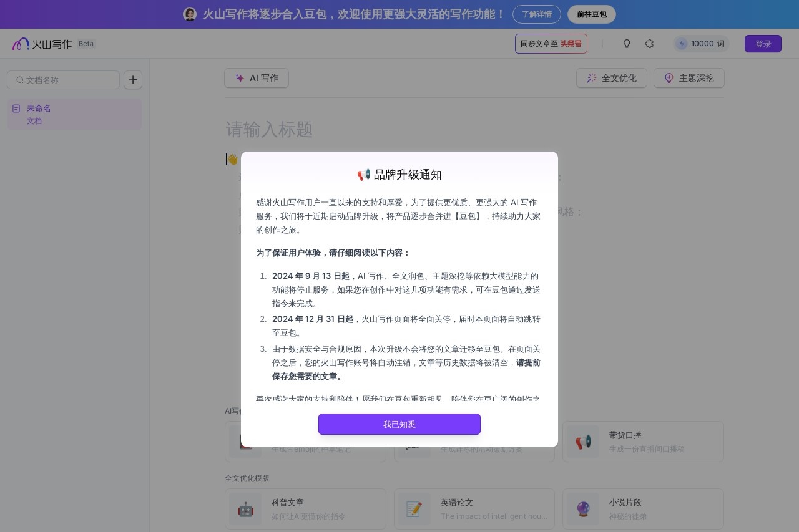Open the puzzle-piece plugin icon
The height and width of the screenshot is (532, 799).
[x=649, y=44]
